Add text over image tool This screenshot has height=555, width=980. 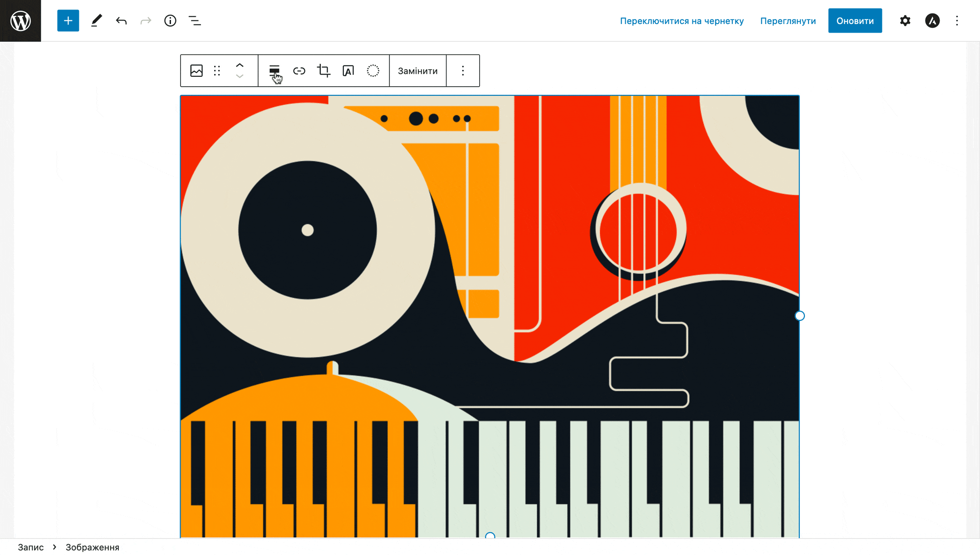click(348, 71)
